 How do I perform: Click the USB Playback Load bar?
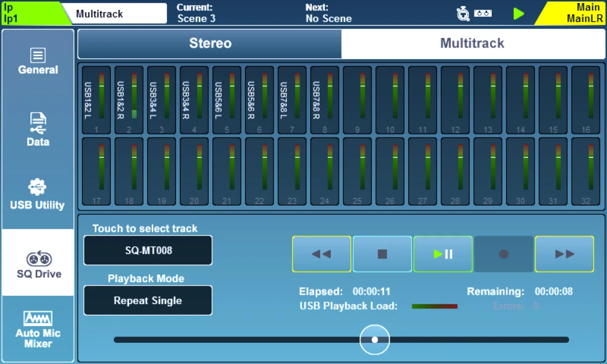[435, 306]
